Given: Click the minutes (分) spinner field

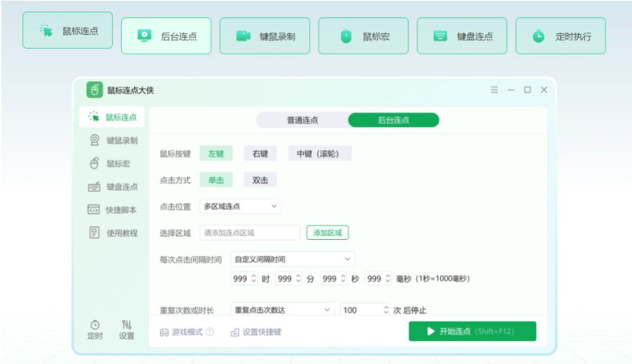Looking at the screenshot, I should tap(289, 278).
